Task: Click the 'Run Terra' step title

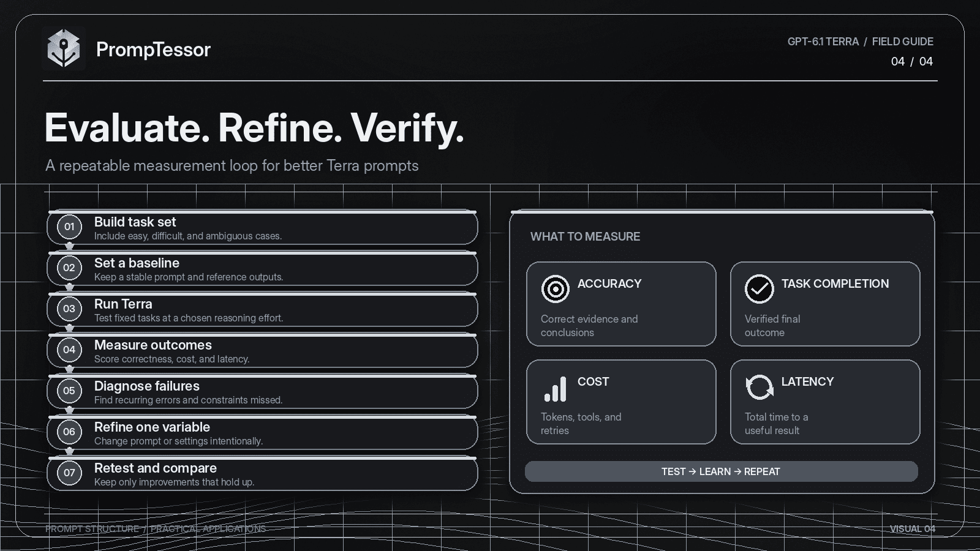Action: [123, 304]
